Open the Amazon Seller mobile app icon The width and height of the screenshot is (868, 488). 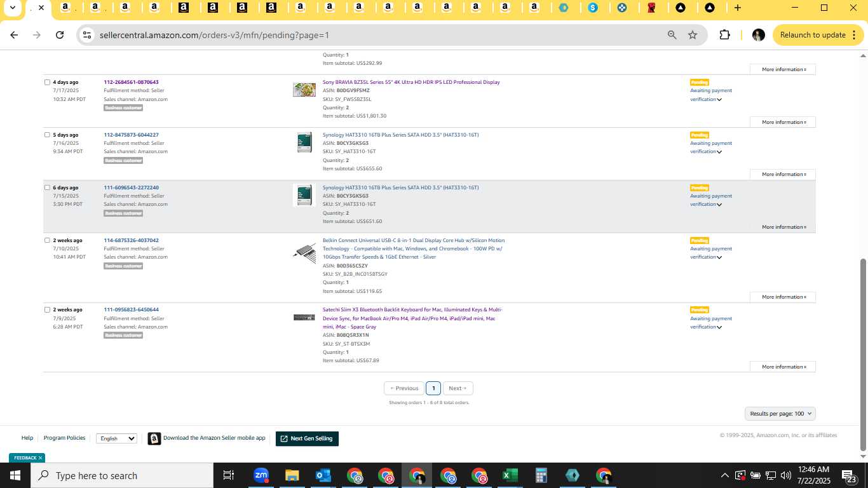coord(154,438)
